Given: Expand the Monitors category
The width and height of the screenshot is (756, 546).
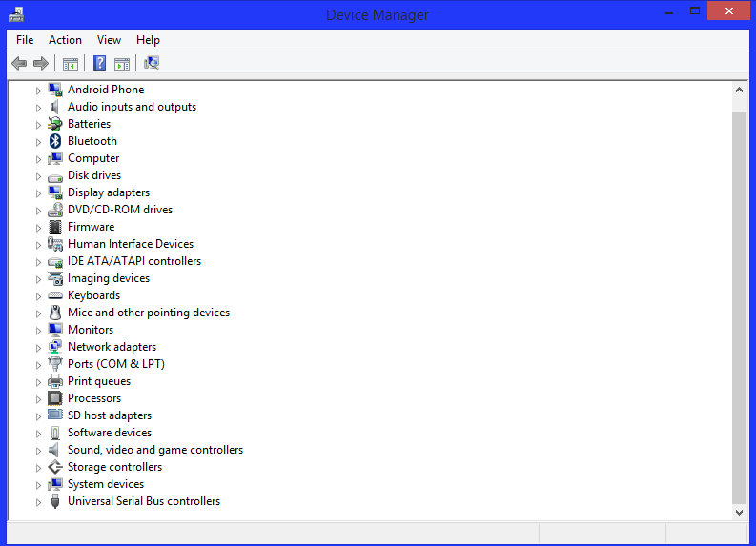Looking at the screenshot, I should point(38,331).
